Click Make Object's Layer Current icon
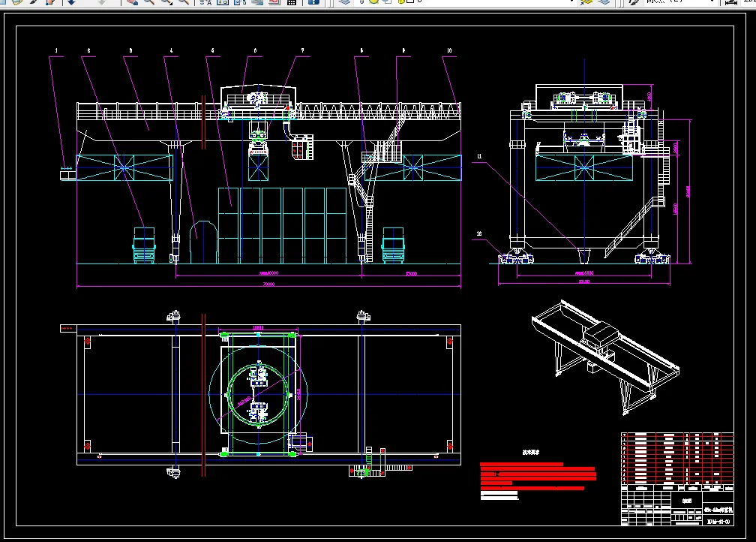 pos(586,2)
